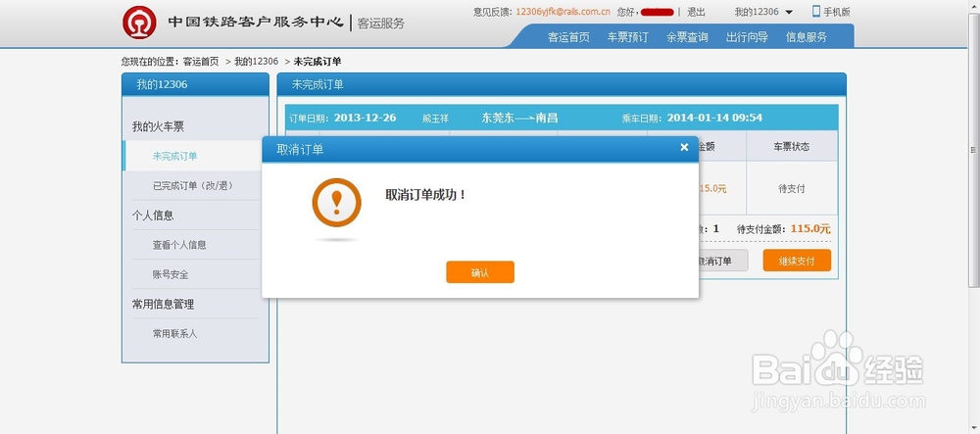Click the 车票状态 column header
Image resolution: width=980 pixels, height=434 pixels.
click(x=792, y=146)
